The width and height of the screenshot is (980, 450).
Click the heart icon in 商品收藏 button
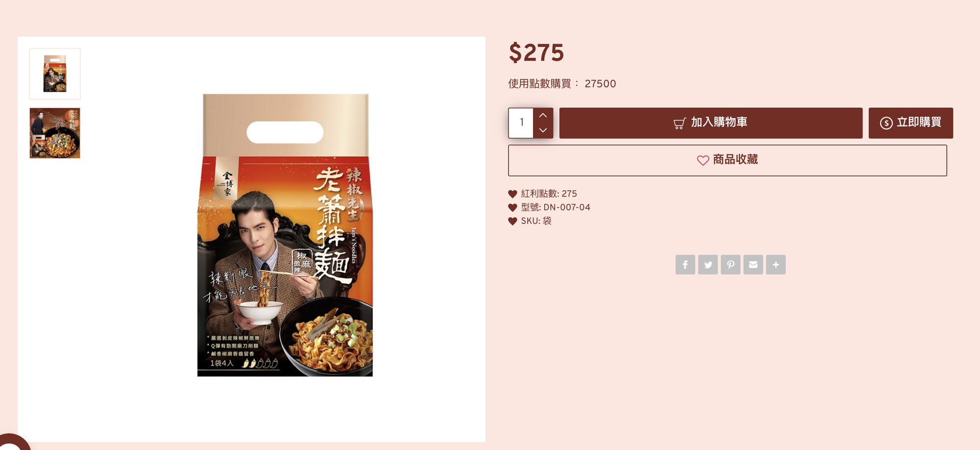click(703, 160)
